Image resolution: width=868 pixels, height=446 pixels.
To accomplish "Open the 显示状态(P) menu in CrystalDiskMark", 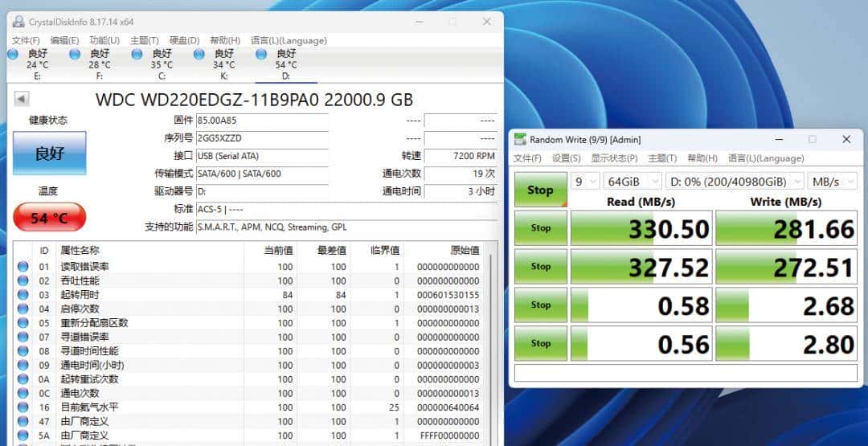I will tap(614, 158).
